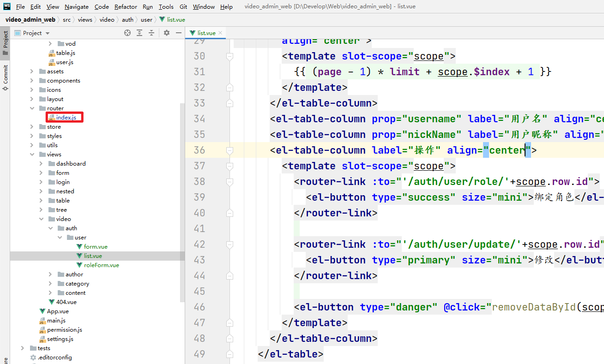Collapse the router folder
Screen dimensions: 604x364
[32, 108]
